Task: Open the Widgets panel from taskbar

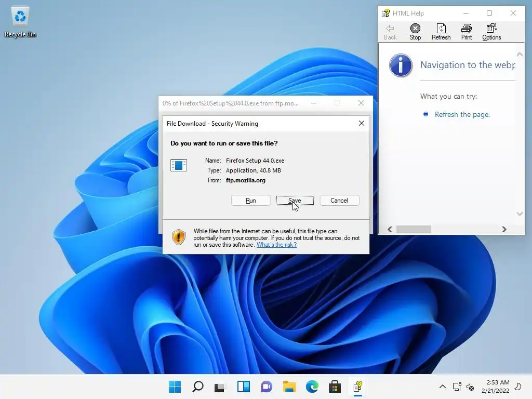Action: click(x=244, y=387)
